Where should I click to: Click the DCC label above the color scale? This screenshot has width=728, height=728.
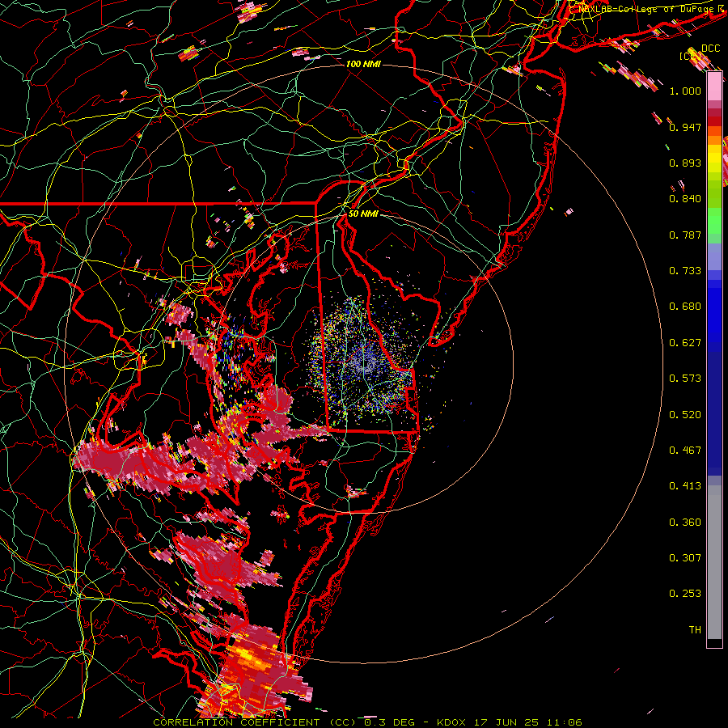pos(710,49)
